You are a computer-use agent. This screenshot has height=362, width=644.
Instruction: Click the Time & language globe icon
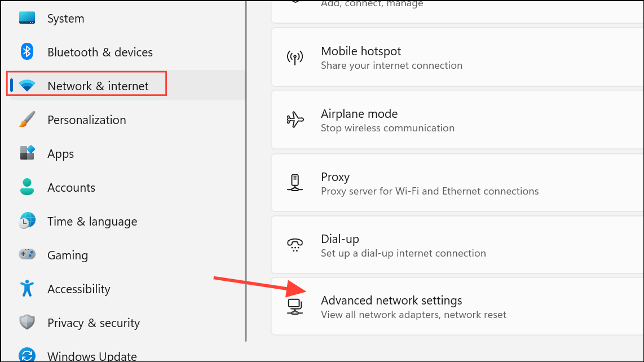(27, 220)
